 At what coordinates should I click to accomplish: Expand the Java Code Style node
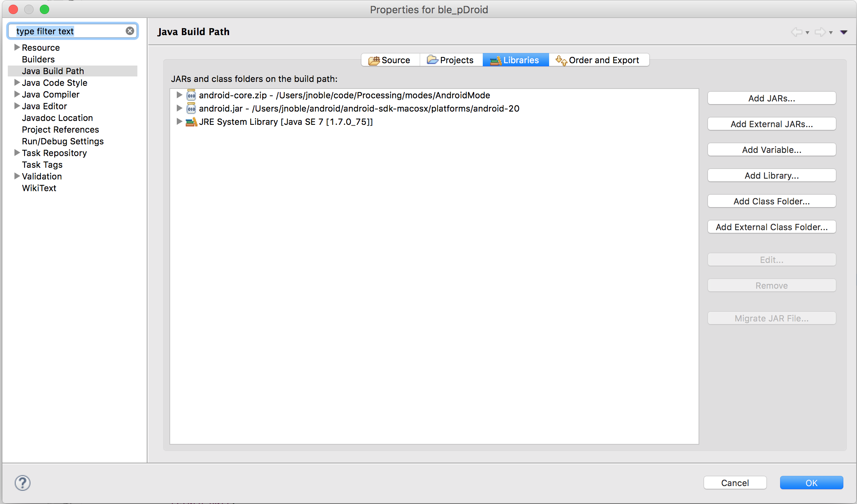[17, 82]
